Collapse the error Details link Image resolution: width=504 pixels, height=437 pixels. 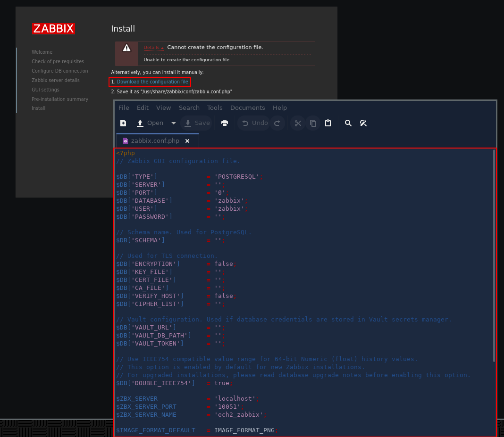pyautogui.click(x=153, y=48)
